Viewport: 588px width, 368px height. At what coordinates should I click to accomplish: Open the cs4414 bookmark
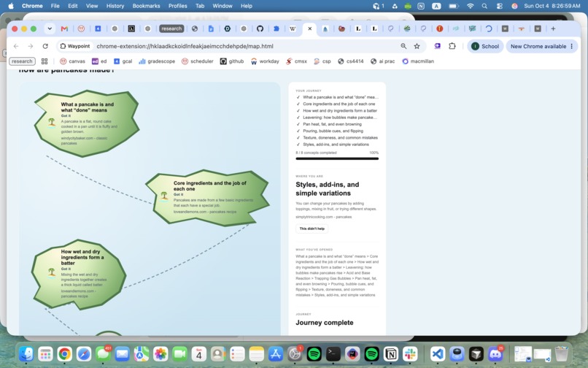pyautogui.click(x=351, y=61)
